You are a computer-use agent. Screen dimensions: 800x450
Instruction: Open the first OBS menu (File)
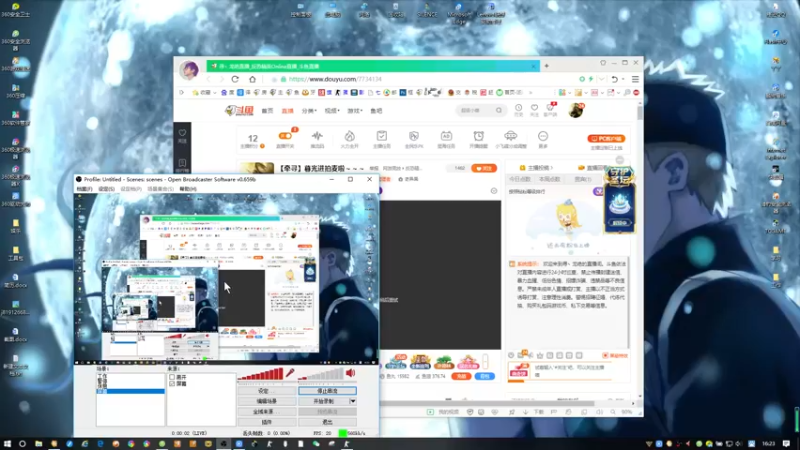click(x=84, y=189)
